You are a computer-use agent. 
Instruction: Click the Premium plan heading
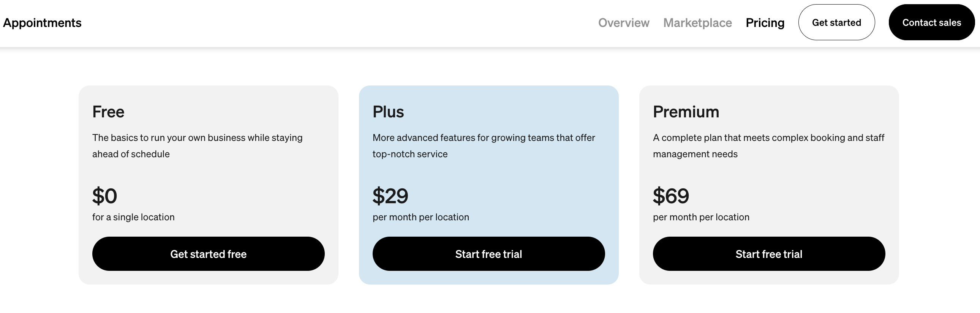coord(686,112)
